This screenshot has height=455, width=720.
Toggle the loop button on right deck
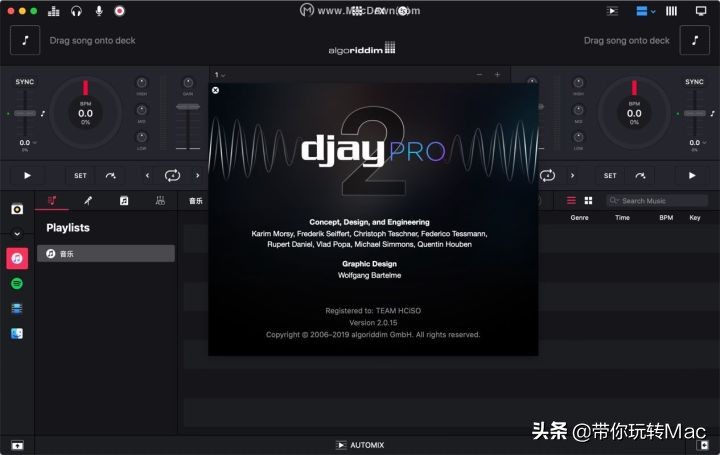click(547, 175)
